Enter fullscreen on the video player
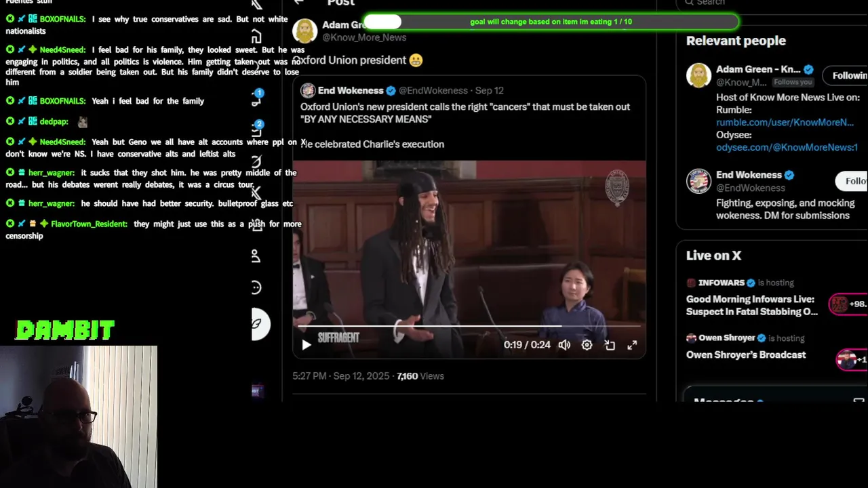The height and width of the screenshot is (488, 868). tap(632, 345)
